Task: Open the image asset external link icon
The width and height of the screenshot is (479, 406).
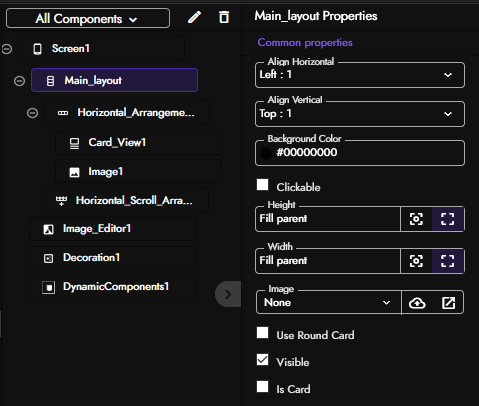Action: 448,303
